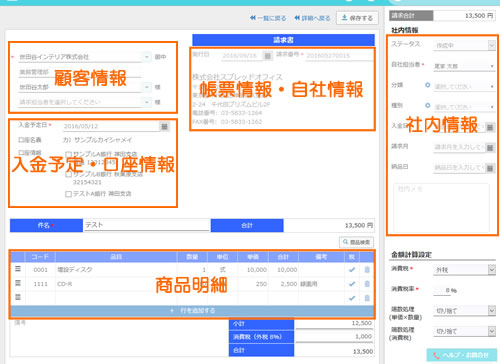Image resolution: width=500 pixels, height=364 pixels.
Task: Click the CD-R item name cell
Action: point(116,284)
